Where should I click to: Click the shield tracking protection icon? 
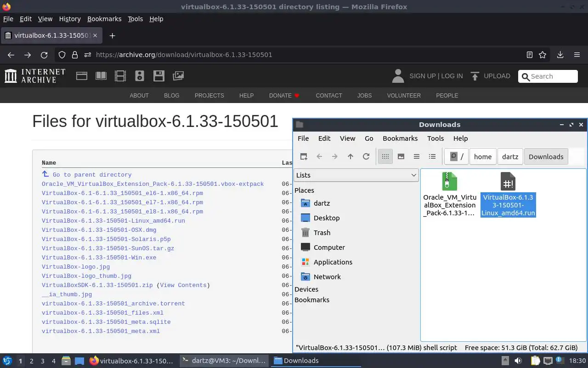pyautogui.click(x=62, y=55)
